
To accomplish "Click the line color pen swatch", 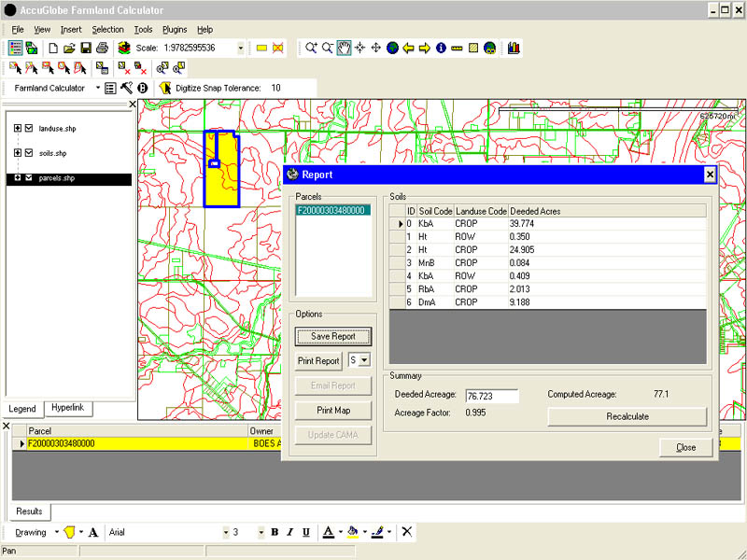I will point(377,532).
